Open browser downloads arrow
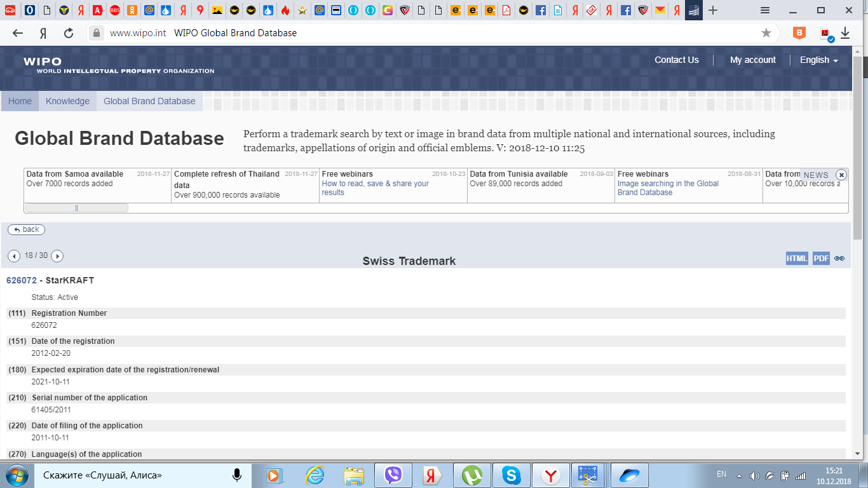The height and width of the screenshot is (488, 868). click(845, 33)
